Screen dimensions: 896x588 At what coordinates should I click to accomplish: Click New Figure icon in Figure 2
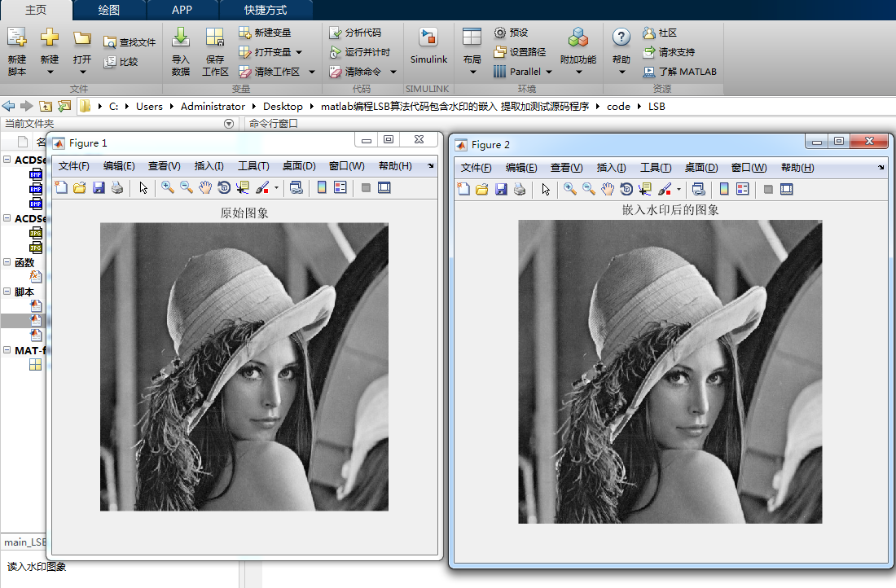pos(463,189)
